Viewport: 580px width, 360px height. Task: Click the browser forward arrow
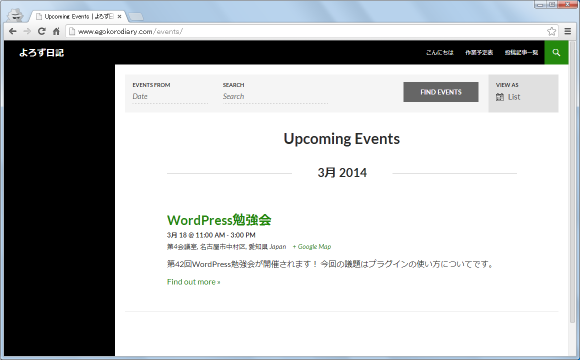tap(27, 31)
